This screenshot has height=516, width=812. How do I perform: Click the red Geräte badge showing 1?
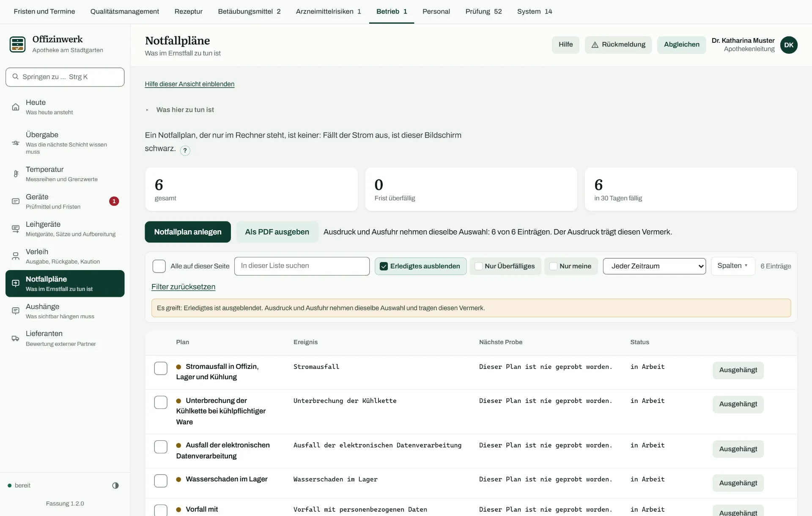pyautogui.click(x=114, y=201)
